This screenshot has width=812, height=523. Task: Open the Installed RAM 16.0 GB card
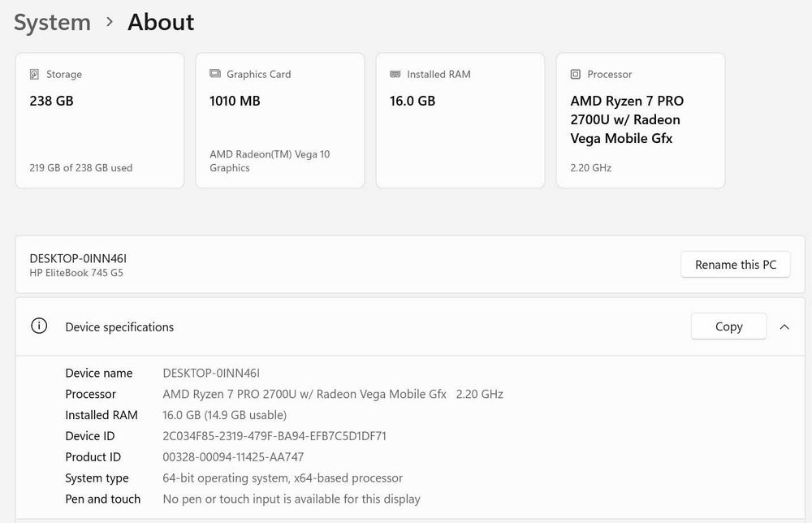point(460,121)
